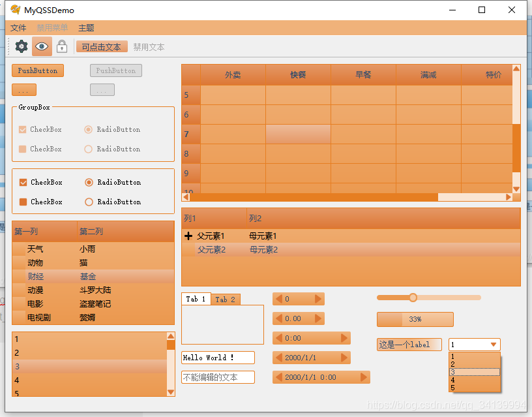
Task: Click the table's scroll right arrow
Action: coord(509,197)
